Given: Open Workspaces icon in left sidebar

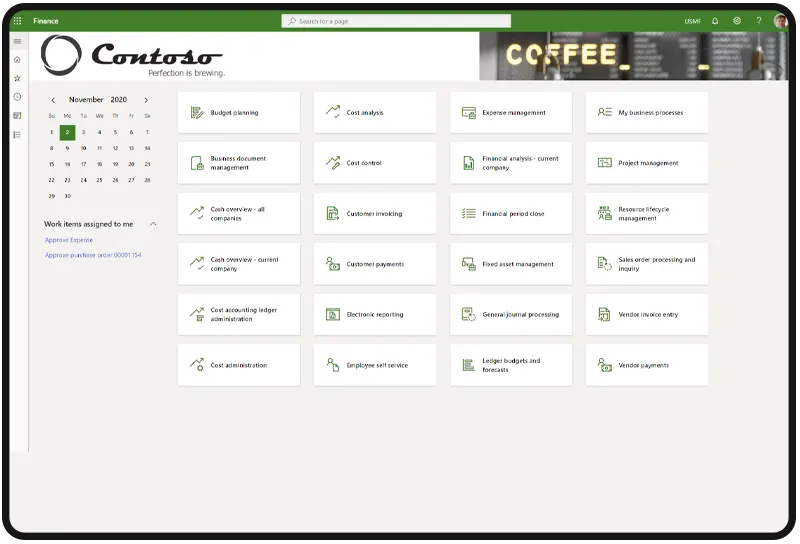Looking at the screenshot, I should pyautogui.click(x=17, y=116).
